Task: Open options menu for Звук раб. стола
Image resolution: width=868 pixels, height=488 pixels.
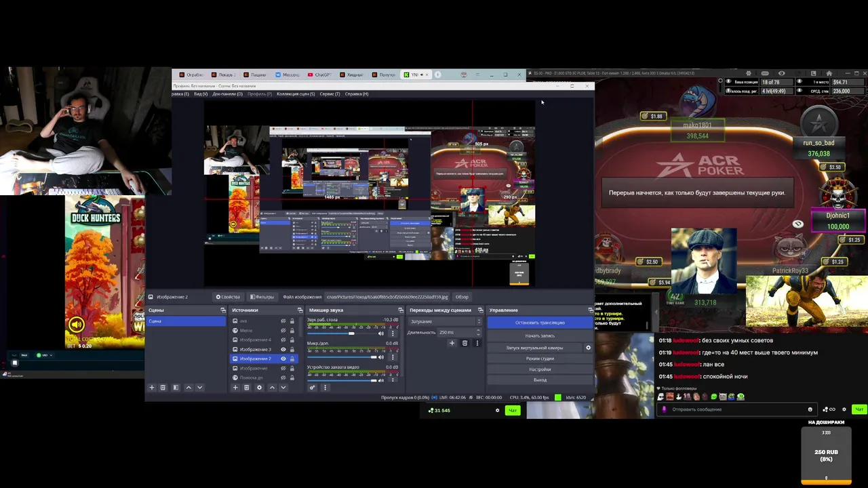Action: click(x=392, y=333)
